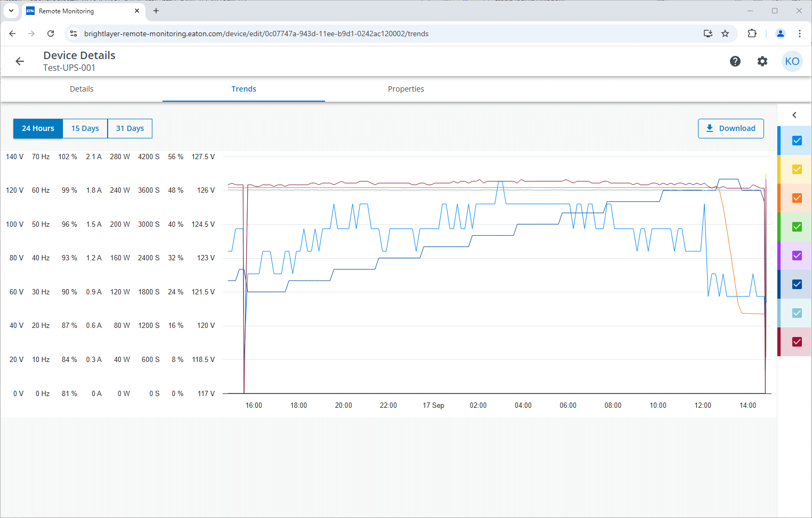View site information icon in address bar

[74, 34]
